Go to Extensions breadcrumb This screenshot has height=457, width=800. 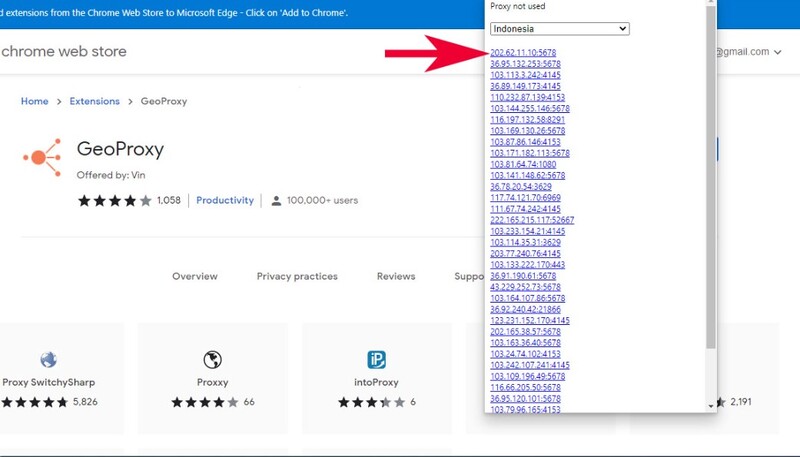(x=94, y=101)
